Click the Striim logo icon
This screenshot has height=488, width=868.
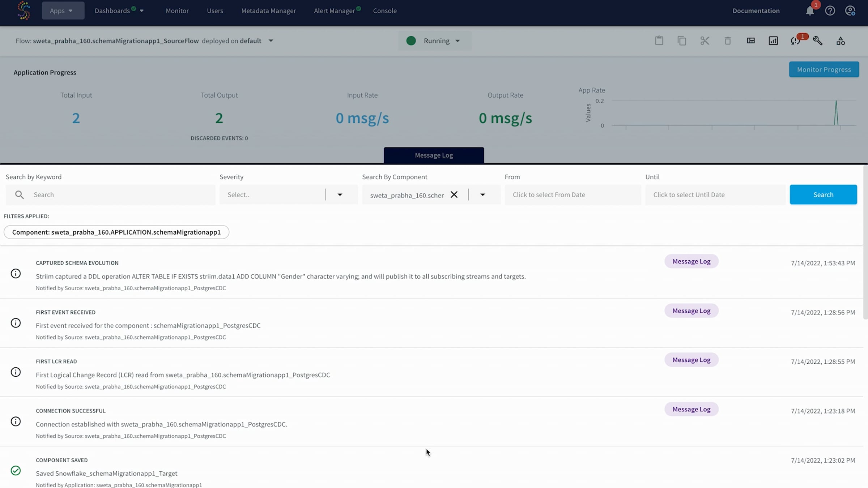pyautogui.click(x=24, y=10)
